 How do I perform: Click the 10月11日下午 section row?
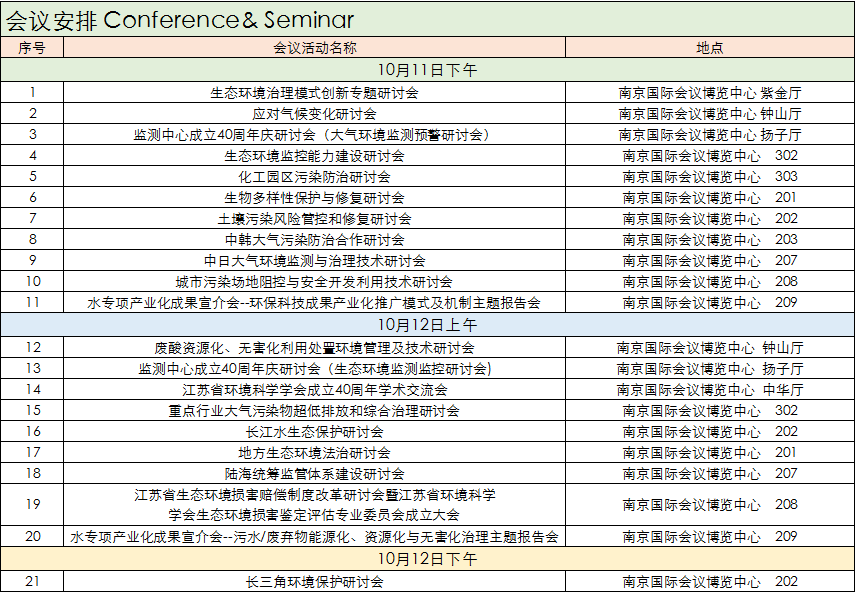click(x=428, y=71)
